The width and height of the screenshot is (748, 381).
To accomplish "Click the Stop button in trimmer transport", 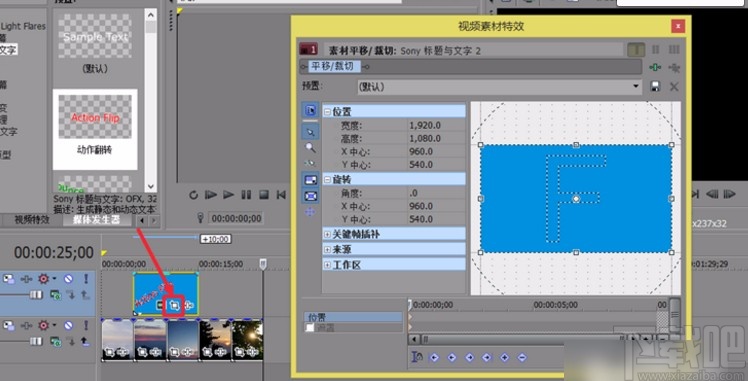I will [264, 195].
